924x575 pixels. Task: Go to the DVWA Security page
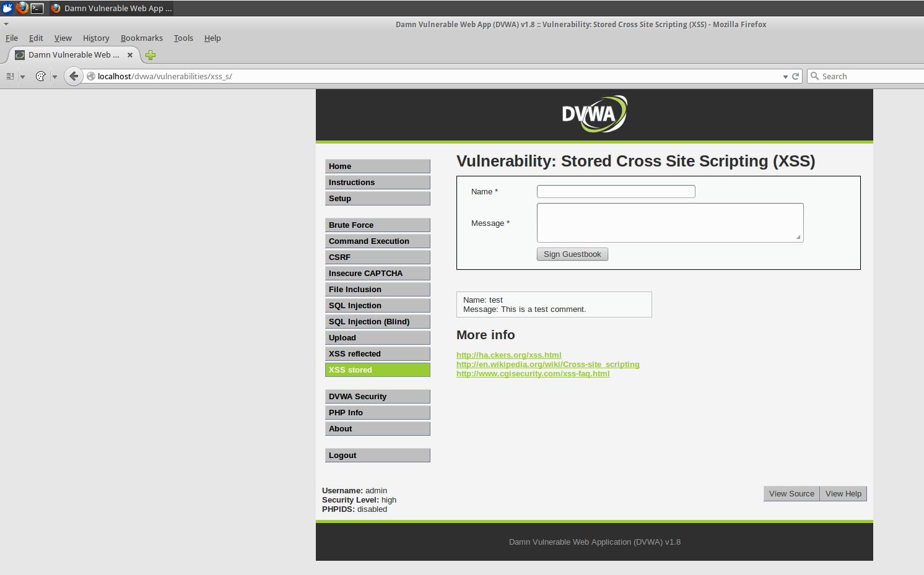[x=377, y=396]
